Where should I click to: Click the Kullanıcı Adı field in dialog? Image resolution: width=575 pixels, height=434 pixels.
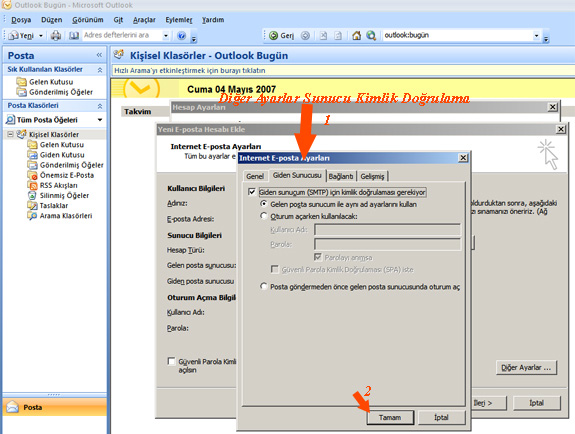(x=387, y=230)
